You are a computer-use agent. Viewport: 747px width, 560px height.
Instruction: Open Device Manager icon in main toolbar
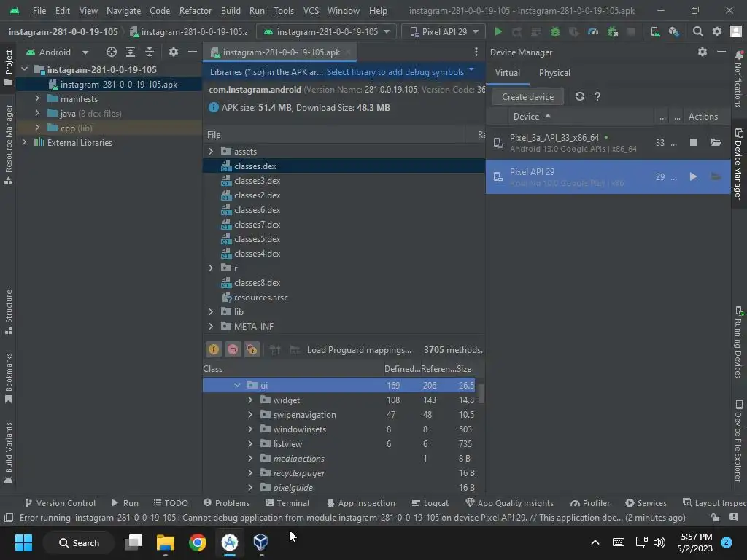656,32
